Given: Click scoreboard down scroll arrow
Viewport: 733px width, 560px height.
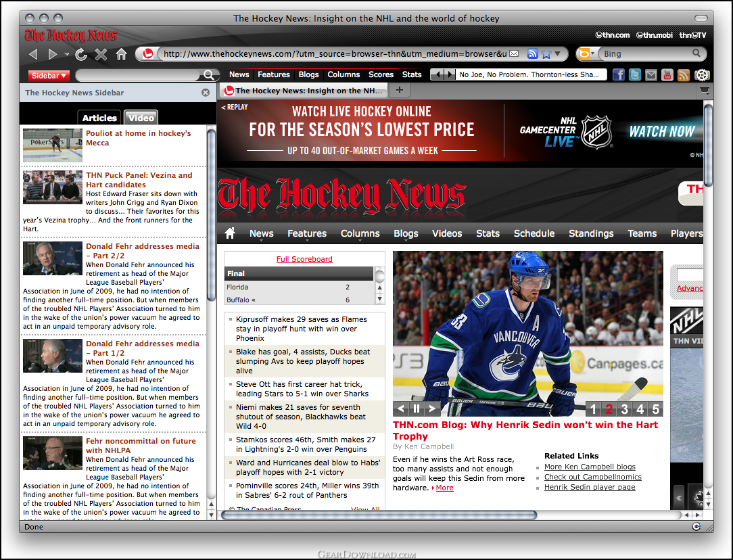Looking at the screenshot, I should coord(379,299).
